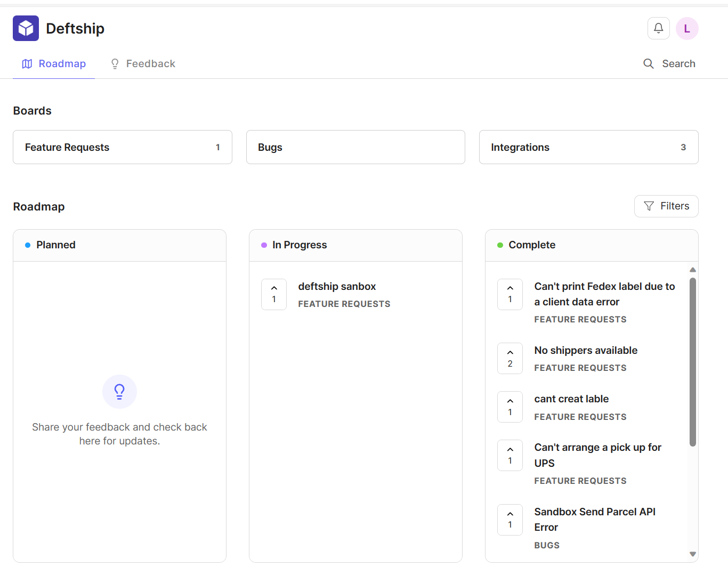Click the Planned column header

(119, 245)
